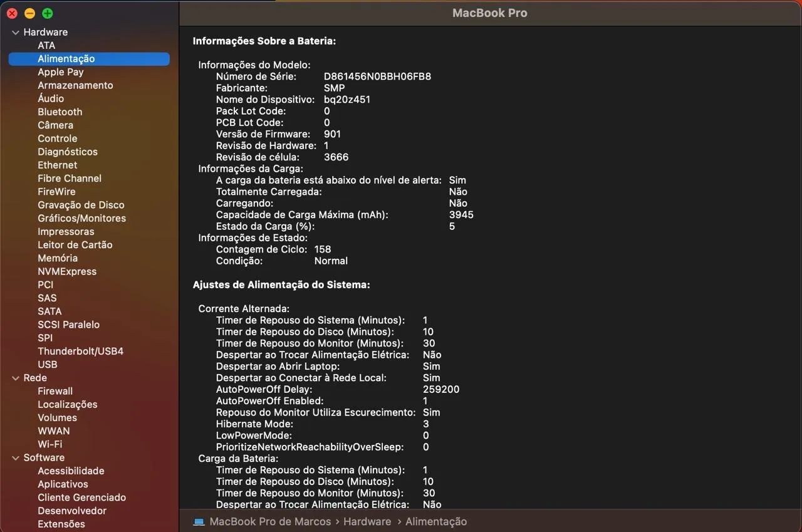Open Gravação de Disco entry
Screen dimensions: 802x532
(x=81, y=205)
